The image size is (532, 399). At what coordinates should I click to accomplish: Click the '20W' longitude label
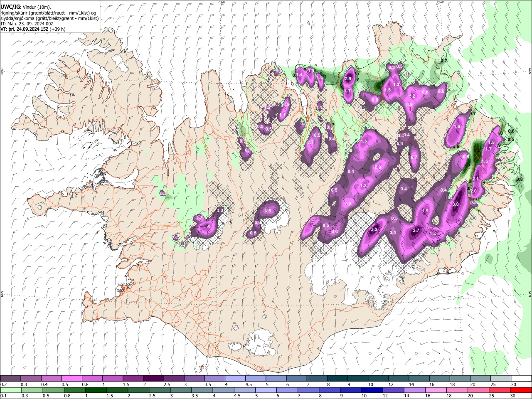pos(221,2)
